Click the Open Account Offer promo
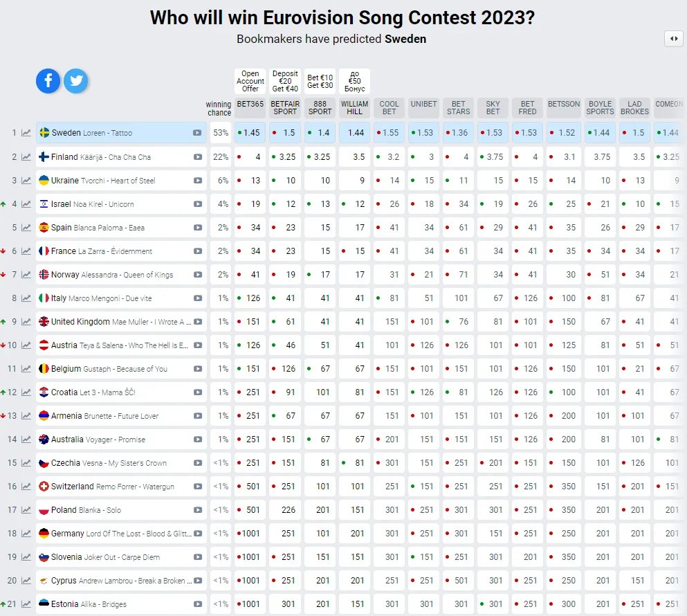The width and height of the screenshot is (687, 616). click(250, 81)
